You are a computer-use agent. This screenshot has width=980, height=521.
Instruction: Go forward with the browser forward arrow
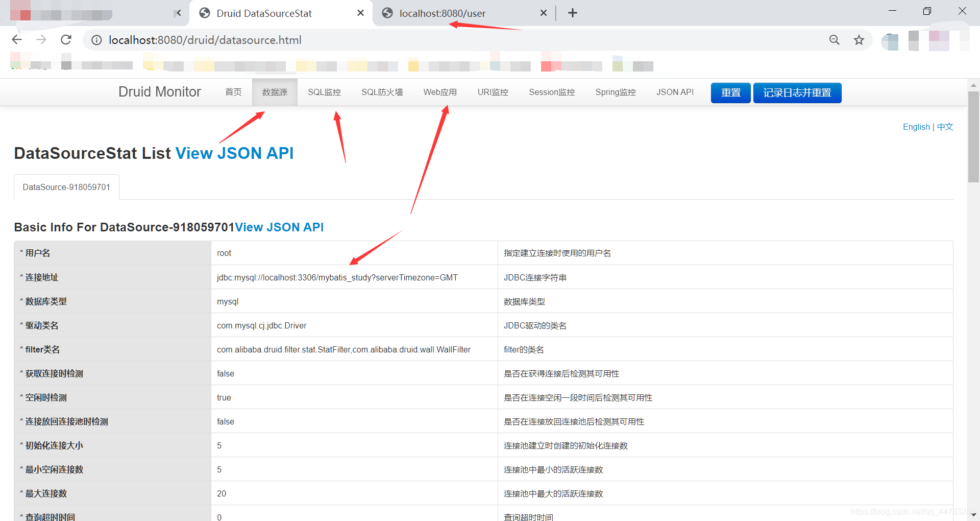pos(41,40)
